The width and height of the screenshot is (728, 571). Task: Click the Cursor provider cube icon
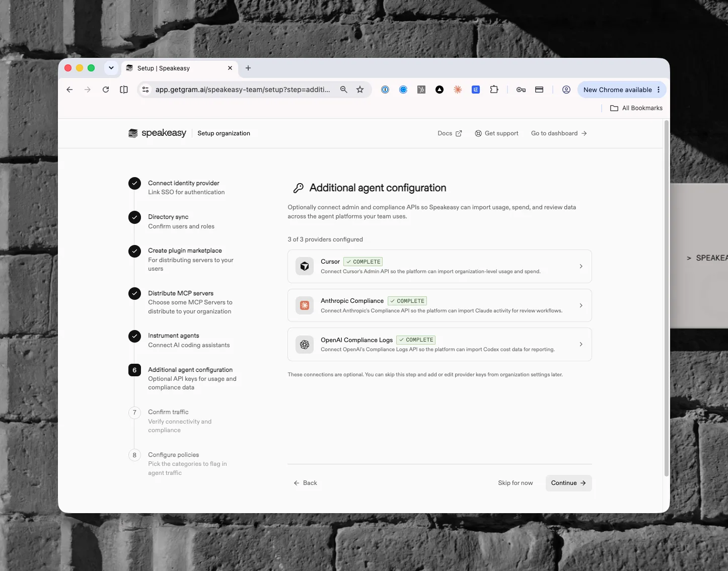click(305, 266)
